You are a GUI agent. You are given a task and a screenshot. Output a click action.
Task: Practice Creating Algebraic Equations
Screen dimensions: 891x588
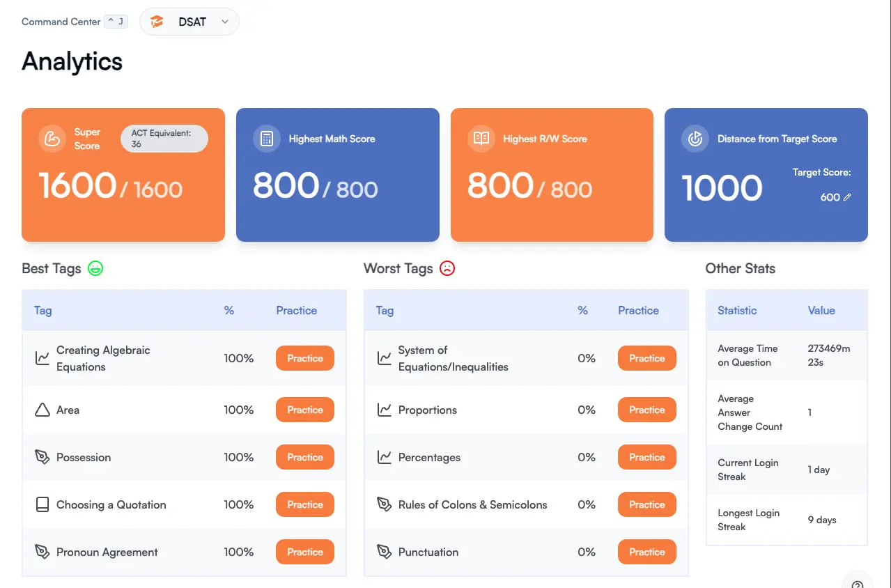coord(304,358)
